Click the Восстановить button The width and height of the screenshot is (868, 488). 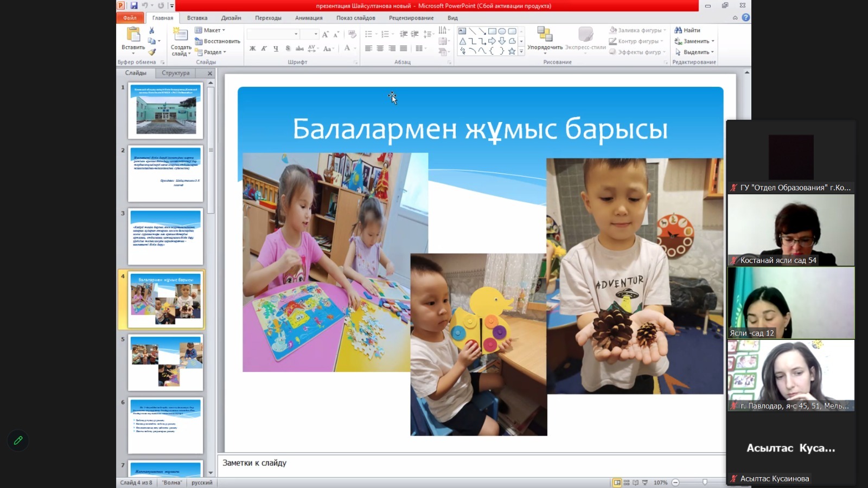(x=218, y=41)
